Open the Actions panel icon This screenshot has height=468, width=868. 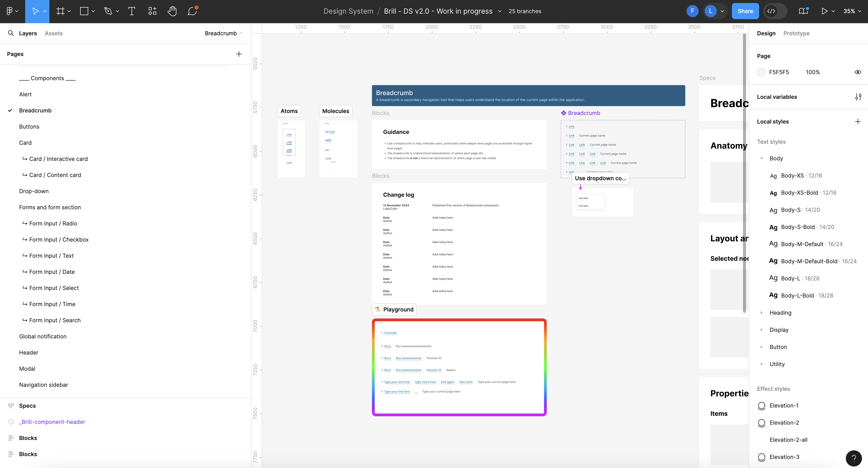[152, 11]
